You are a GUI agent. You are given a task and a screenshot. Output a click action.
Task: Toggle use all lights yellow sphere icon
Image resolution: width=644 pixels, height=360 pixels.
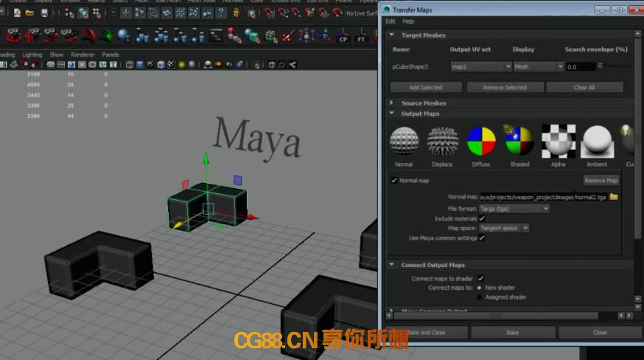click(181, 65)
